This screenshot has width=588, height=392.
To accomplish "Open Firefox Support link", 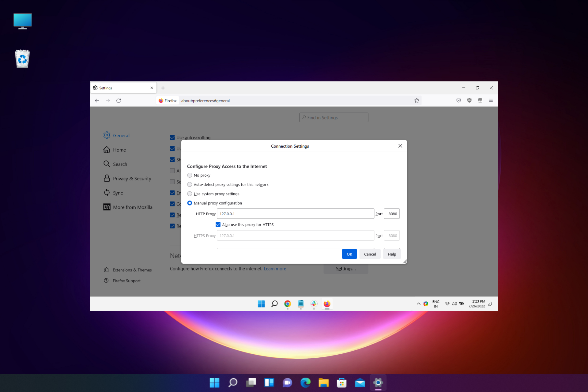I will pyautogui.click(x=122, y=281).
